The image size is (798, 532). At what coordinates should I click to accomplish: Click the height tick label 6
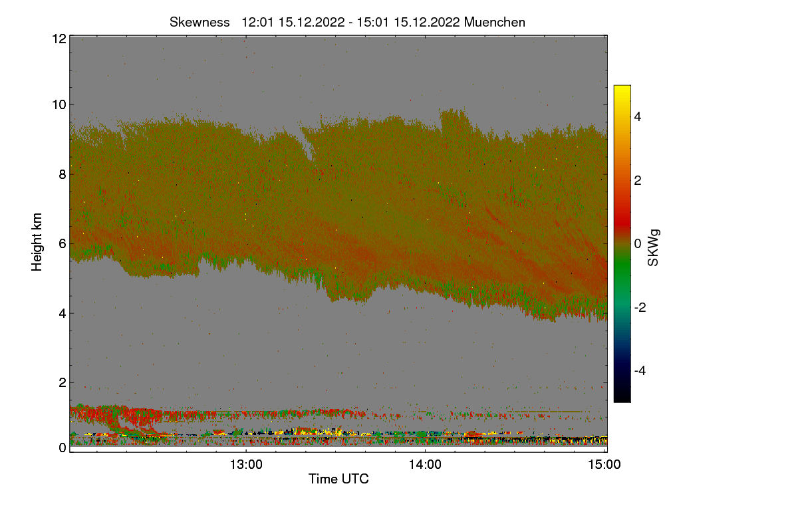pyautogui.click(x=63, y=244)
